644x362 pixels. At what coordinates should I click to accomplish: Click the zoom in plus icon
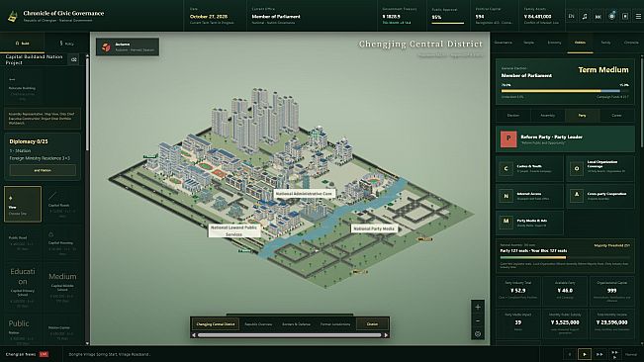coord(477,307)
